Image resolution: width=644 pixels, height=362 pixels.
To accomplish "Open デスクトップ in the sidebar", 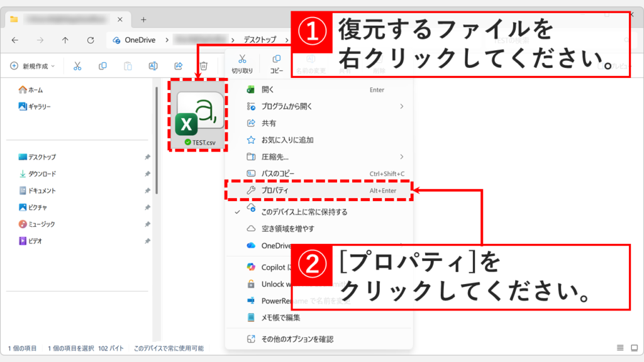I will pyautogui.click(x=37, y=157).
